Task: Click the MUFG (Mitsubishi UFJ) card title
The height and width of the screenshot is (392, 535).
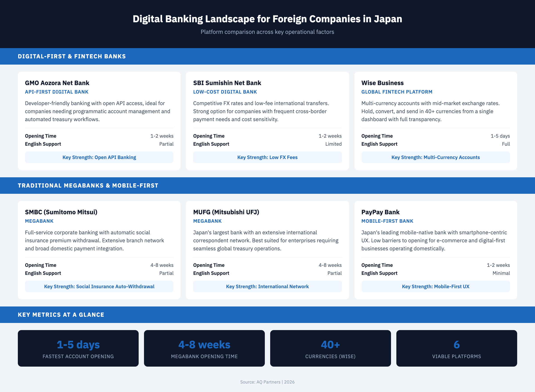Action: pos(226,212)
